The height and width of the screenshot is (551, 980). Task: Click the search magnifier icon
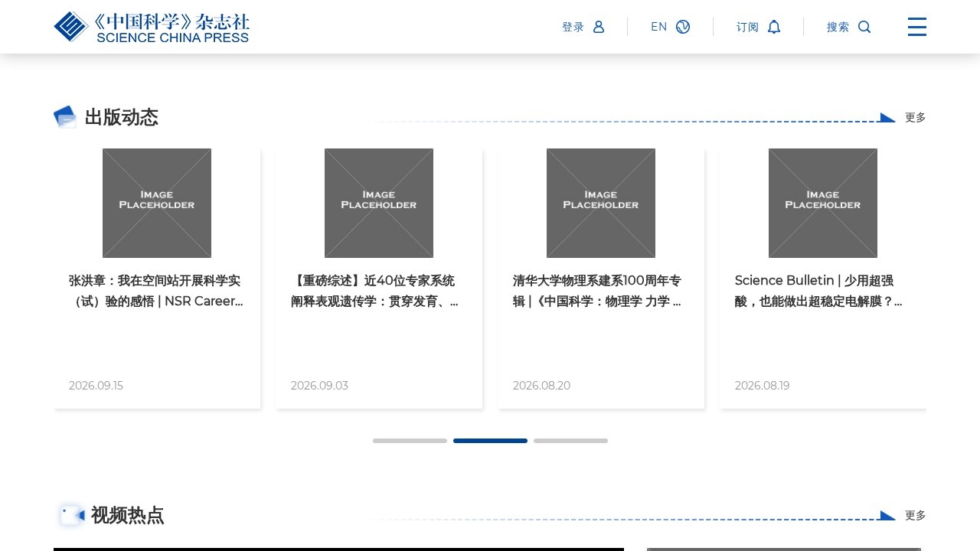tap(864, 27)
